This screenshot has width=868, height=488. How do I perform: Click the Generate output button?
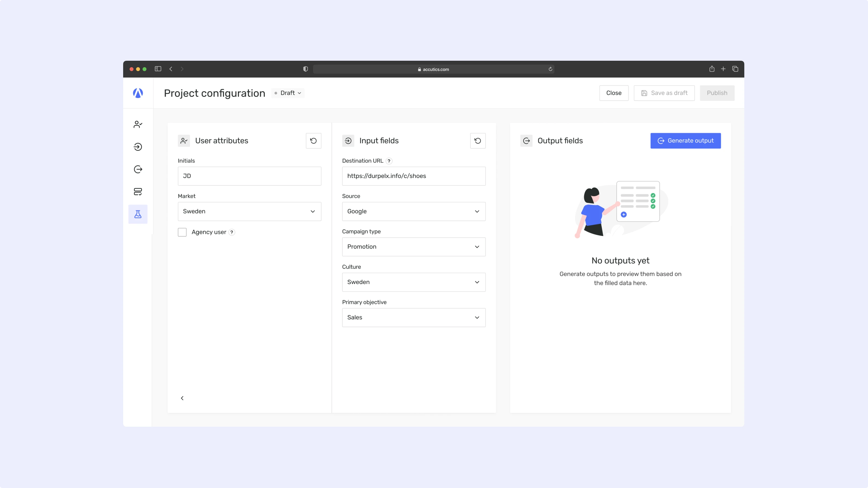(x=685, y=141)
